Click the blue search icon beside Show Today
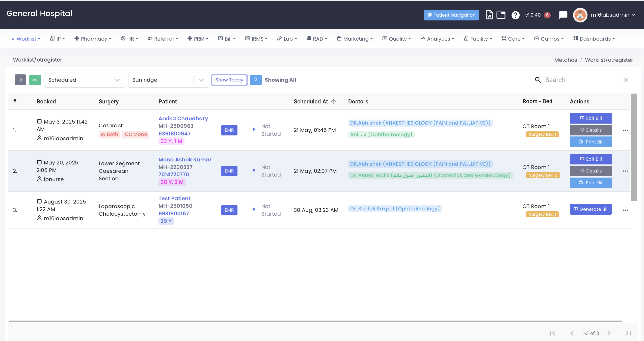The image size is (644, 341). 256,80
